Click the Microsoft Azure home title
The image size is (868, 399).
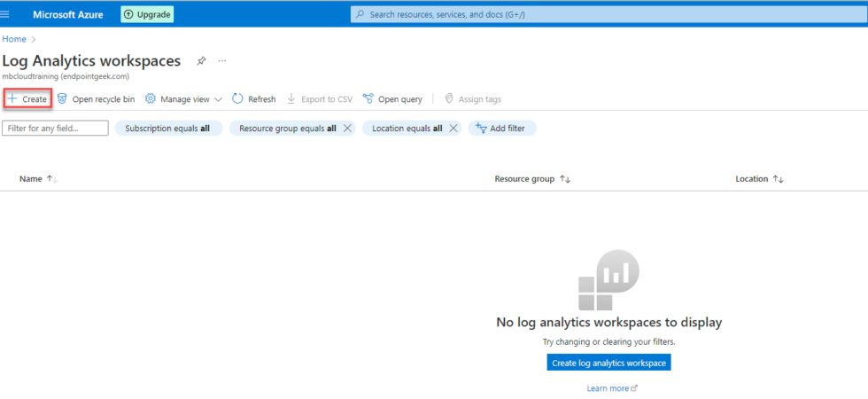point(67,15)
